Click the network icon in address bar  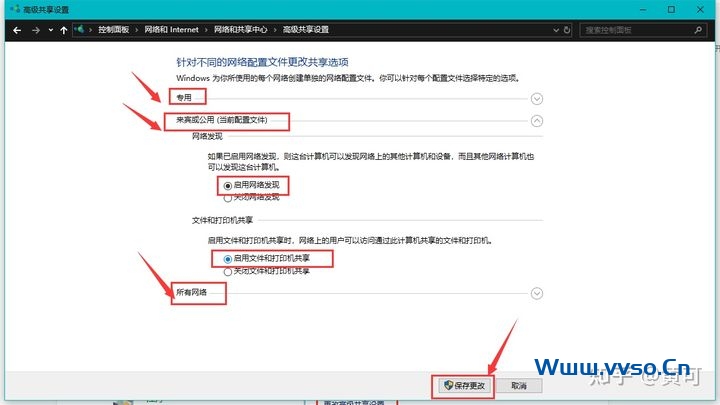pyautogui.click(x=81, y=31)
